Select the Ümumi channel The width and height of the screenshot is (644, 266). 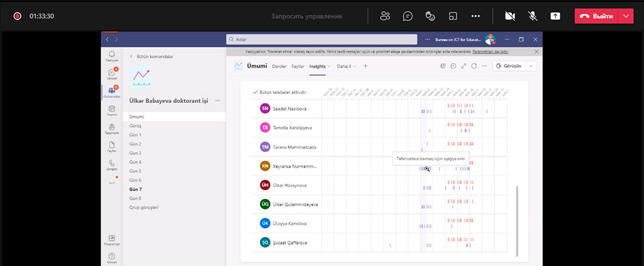pos(174,117)
